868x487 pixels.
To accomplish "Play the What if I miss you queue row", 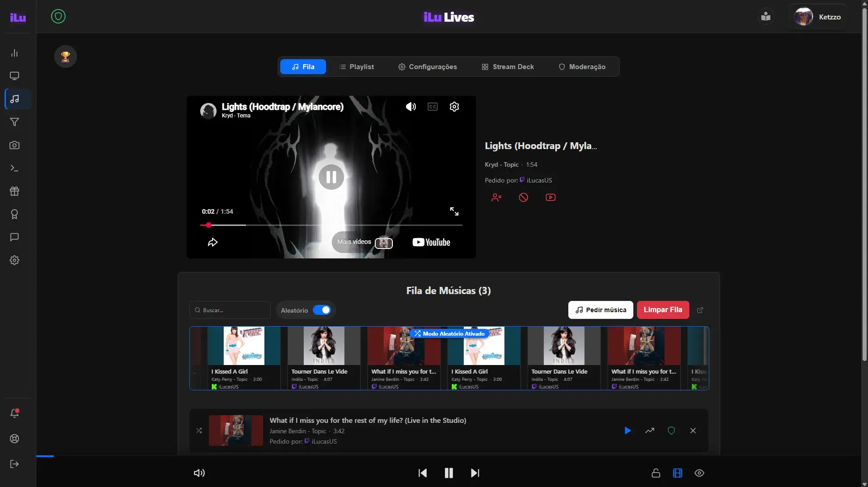I will click(x=627, y=431).
